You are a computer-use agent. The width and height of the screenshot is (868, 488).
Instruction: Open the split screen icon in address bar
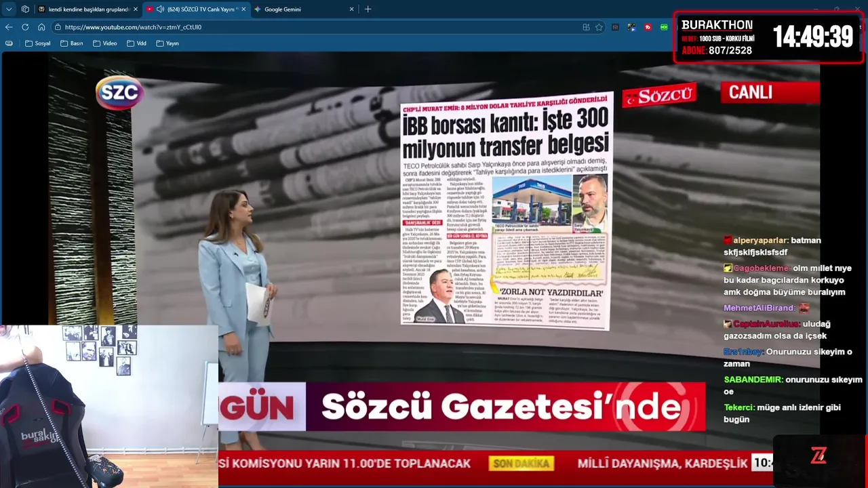coord(586,27)
